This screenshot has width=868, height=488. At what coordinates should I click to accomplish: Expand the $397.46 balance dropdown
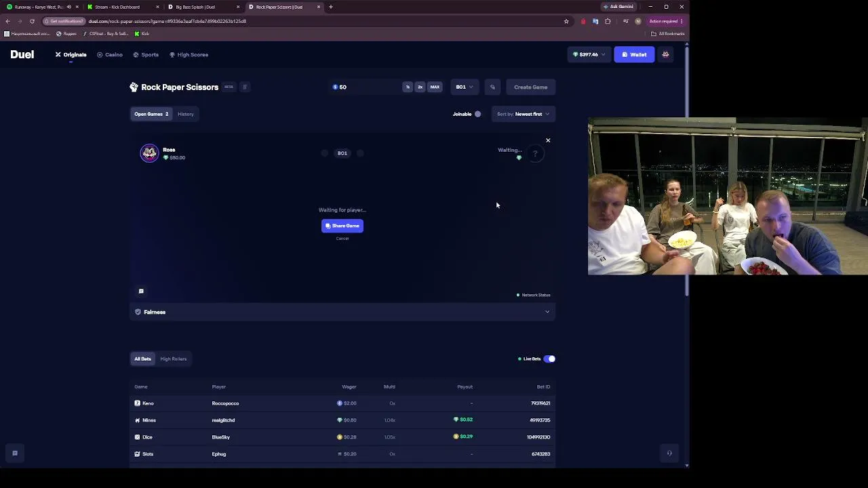[589, 54]
